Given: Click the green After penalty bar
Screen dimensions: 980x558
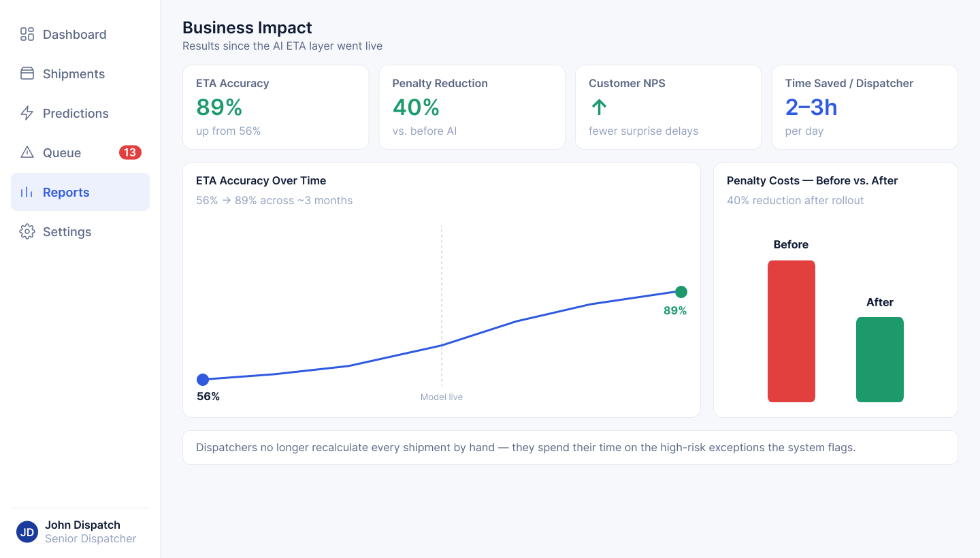Looking at the screenshot, I should click(x=880, y=359).
